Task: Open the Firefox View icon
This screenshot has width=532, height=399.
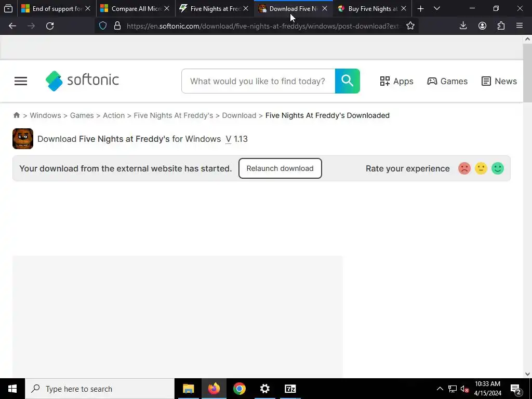Action: tap(8, 8)
